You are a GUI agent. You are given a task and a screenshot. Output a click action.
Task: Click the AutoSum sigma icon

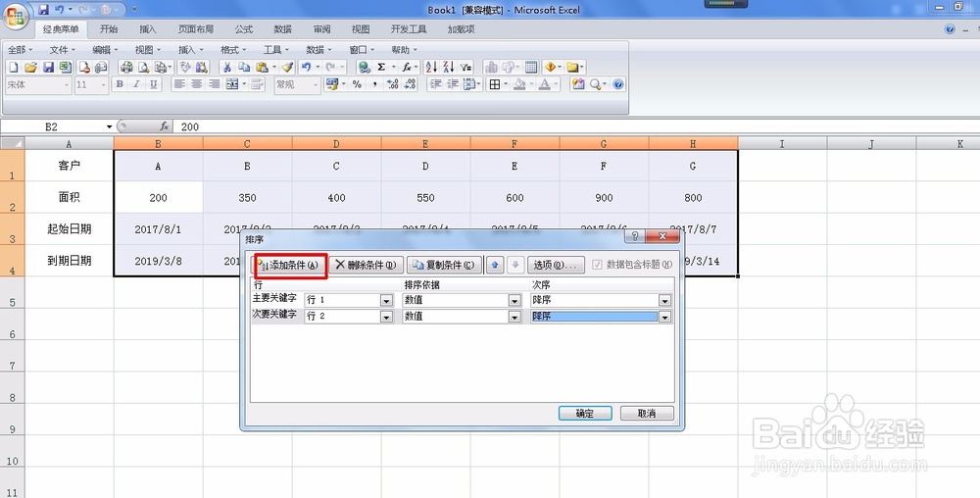380,68
